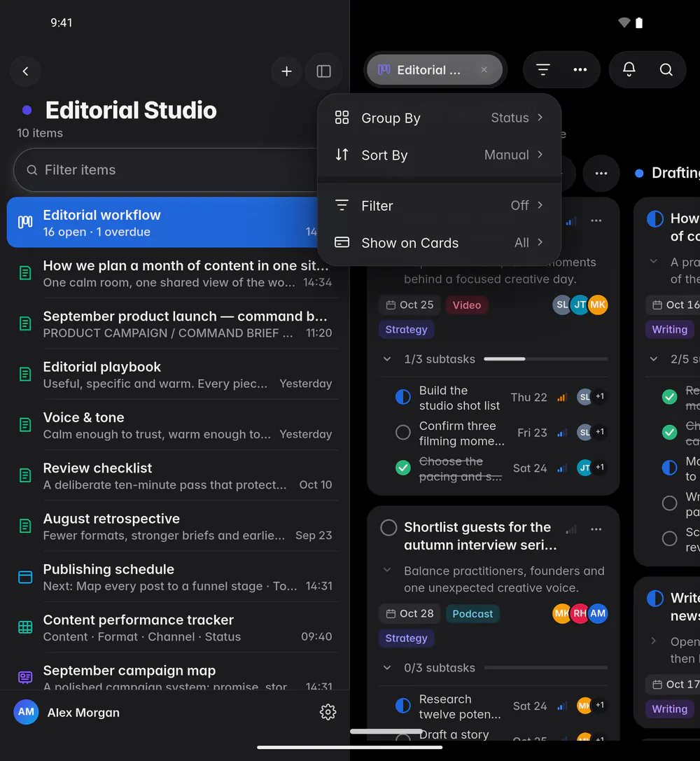Open Group By Status submenu
The image size is (700, 761).
tap(439, 118)
